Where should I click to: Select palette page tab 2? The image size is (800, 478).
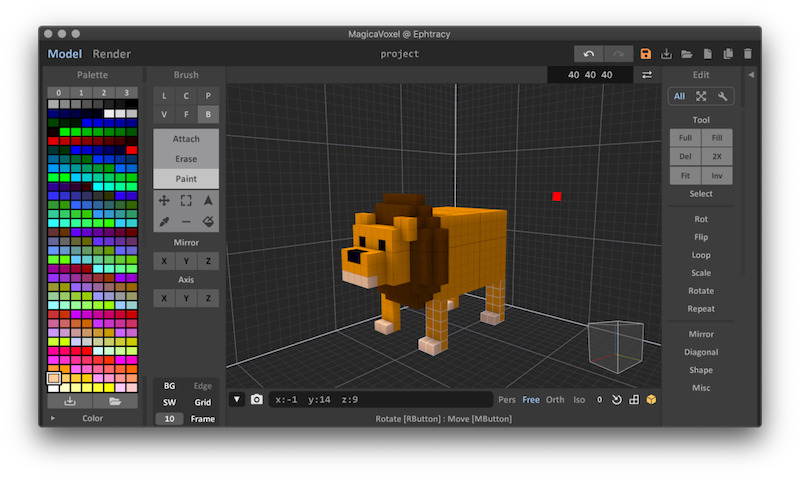coord(104,93)
